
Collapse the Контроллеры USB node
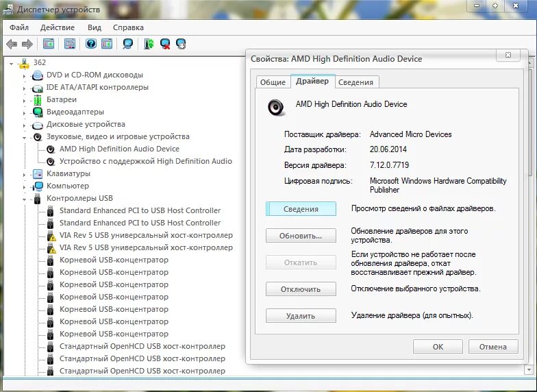(x=25, y=199)
